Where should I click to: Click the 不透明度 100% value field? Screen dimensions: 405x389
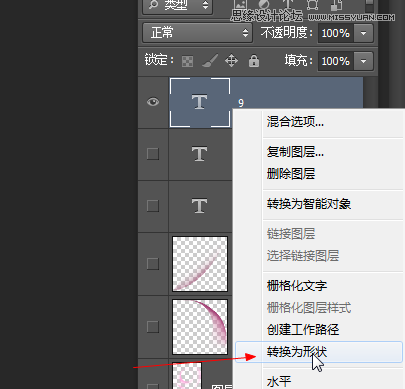(x=335, y=33)
